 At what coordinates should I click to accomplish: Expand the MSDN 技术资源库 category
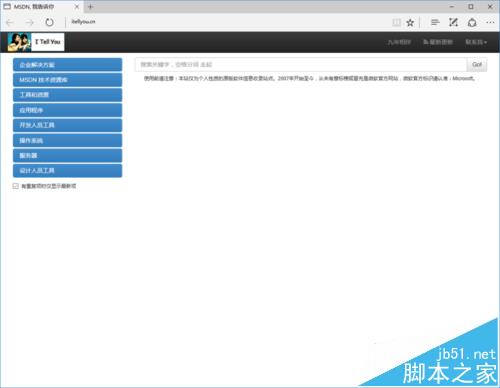67,80
